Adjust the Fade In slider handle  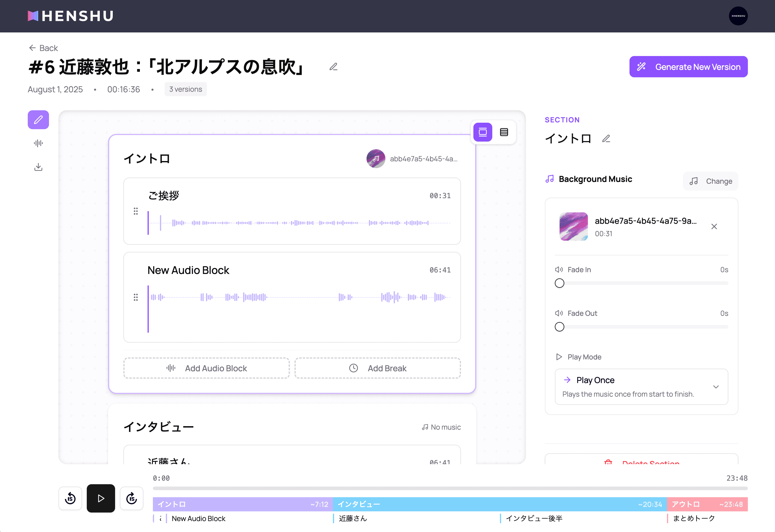click(559, 283)
